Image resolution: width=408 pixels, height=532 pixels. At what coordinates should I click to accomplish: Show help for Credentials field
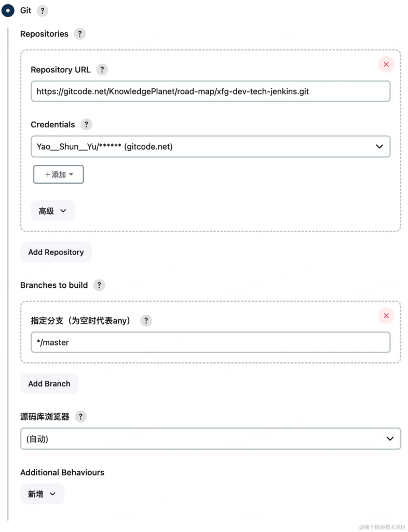(x=86, y=125)
